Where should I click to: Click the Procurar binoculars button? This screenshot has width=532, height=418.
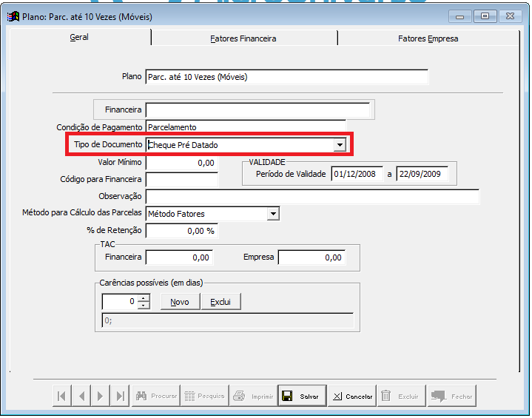pyautogui.click(x=156, y=397)
